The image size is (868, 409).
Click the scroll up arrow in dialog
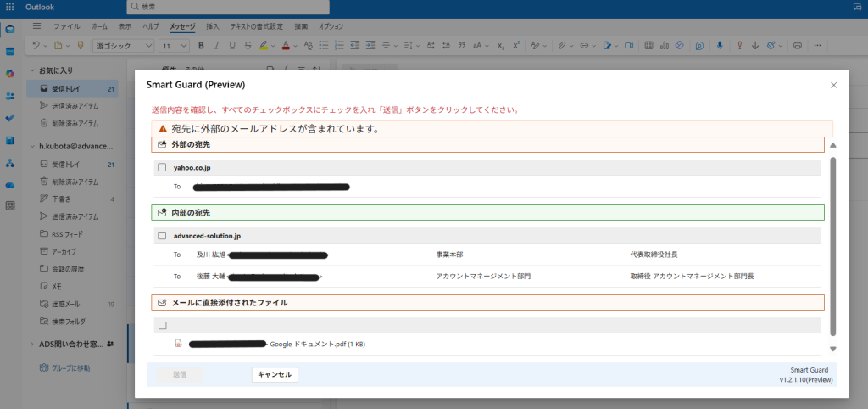click(x=832, y=146)
